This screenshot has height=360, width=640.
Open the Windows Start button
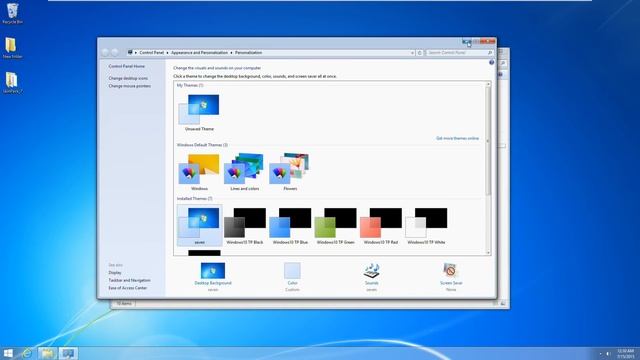tap(8, 353)
